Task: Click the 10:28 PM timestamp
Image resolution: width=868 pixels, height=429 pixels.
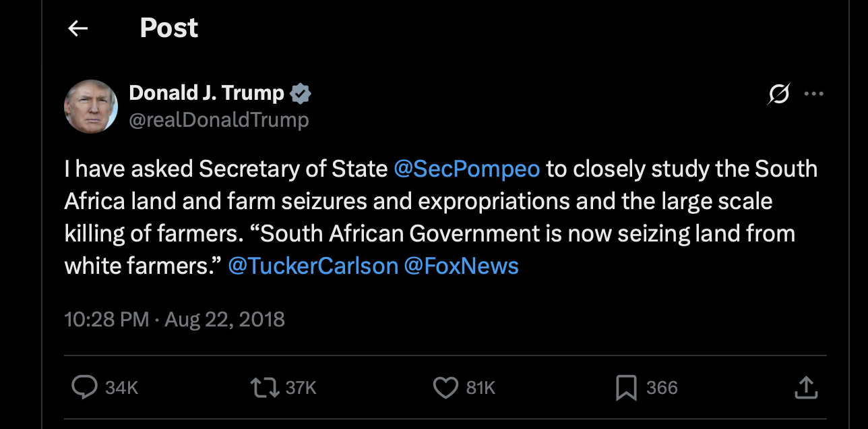Action: [106, 318]
